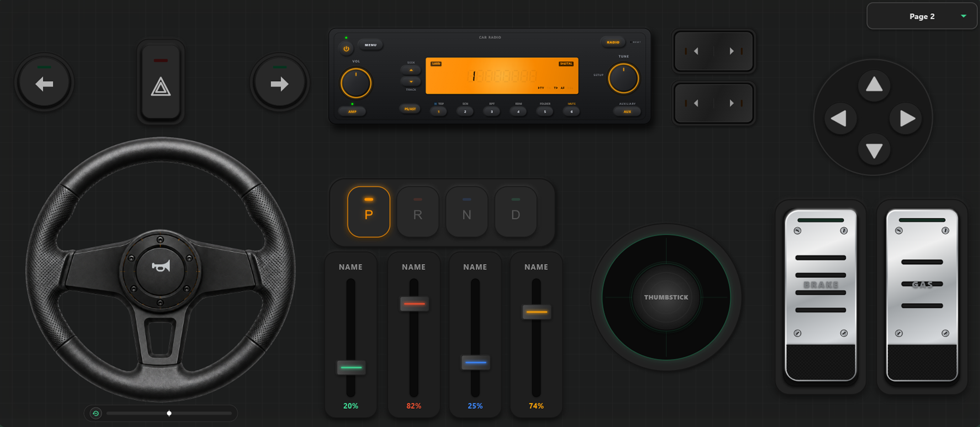
Task: Click the red fader handle at 82%
Action: coord(414,304)
